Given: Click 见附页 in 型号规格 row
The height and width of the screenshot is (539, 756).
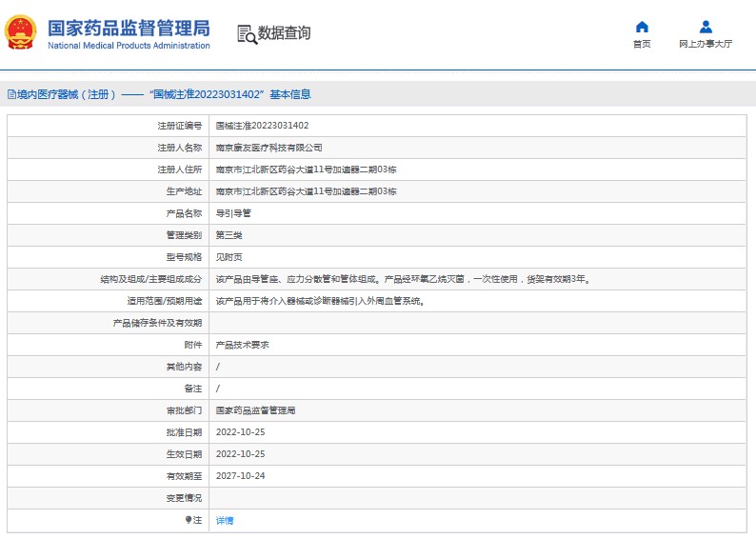Looking at the screenshot, I should tap(229, 257).
